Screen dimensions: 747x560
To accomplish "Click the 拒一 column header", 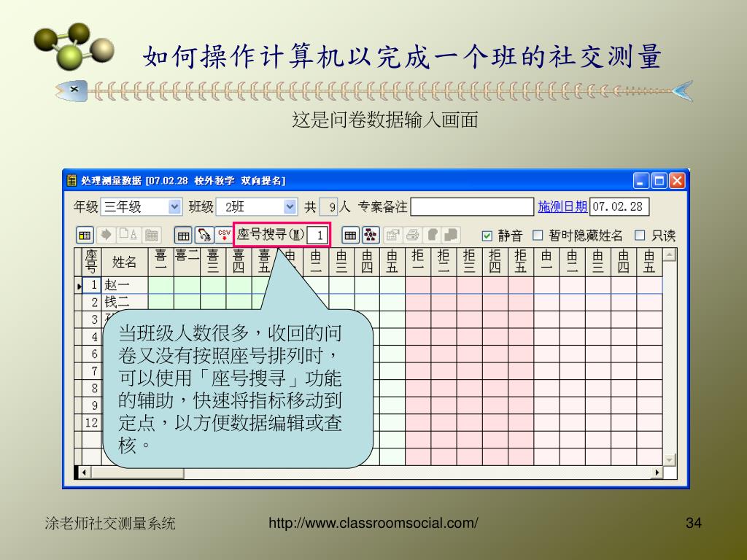I will [x=418, y=262].
